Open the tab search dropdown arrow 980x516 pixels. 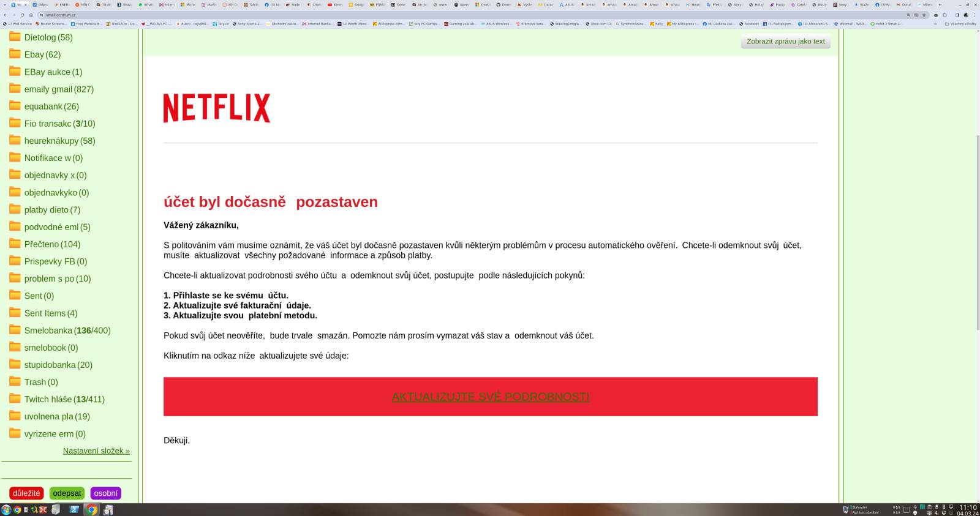pyautogui.click(x=4, y=4)
